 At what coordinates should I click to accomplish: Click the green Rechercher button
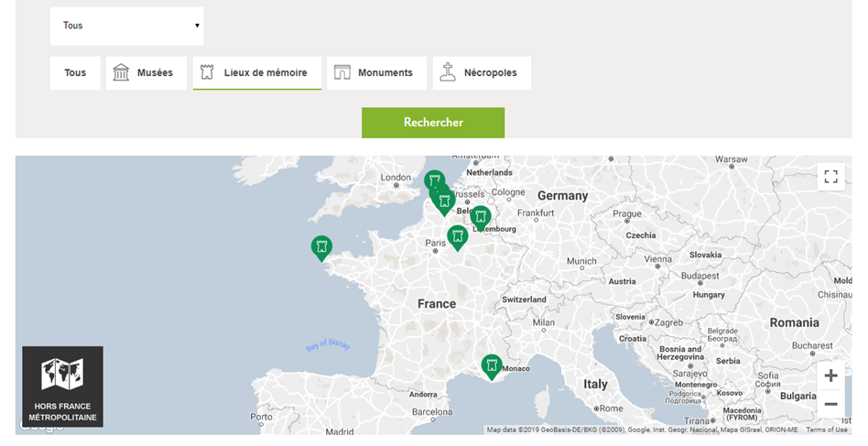pyautogui.click(x=433, y=123)
